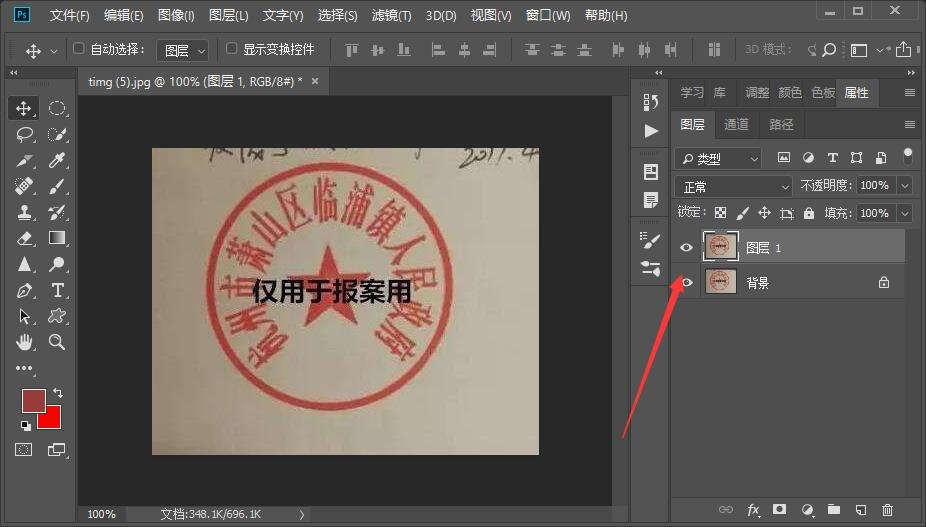Open the layer style fx menu

pos(754,510)
